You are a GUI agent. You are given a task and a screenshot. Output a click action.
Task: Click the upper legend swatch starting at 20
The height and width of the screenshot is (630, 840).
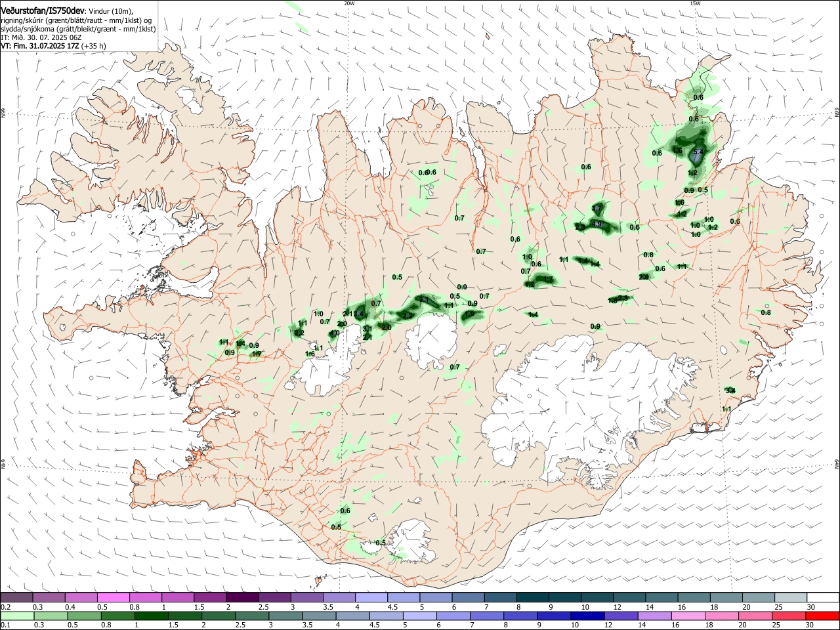[759, 597]
